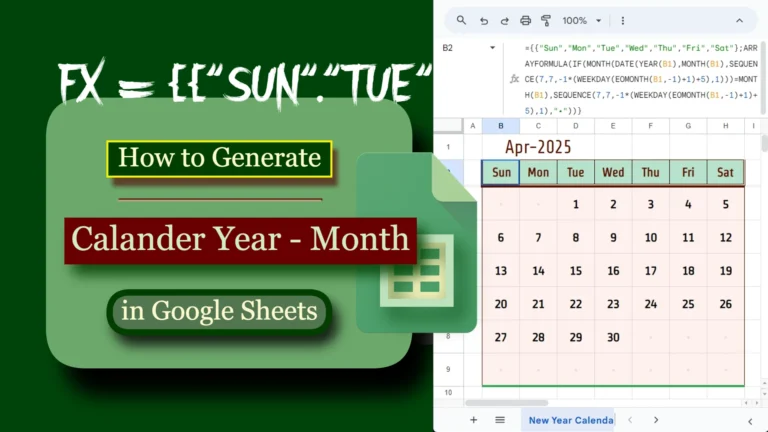Select column G header
This screenshot has width=768, height=432.
click(x=688, y=126)
